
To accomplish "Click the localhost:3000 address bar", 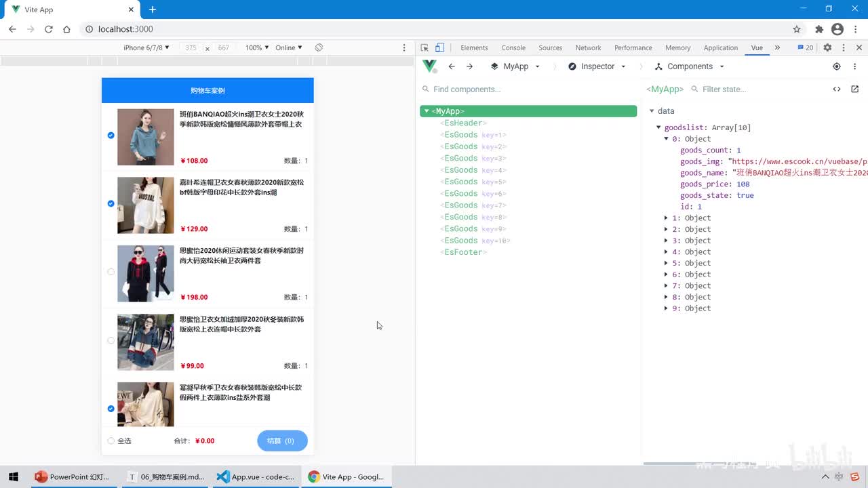I will [x=434, y=29].
